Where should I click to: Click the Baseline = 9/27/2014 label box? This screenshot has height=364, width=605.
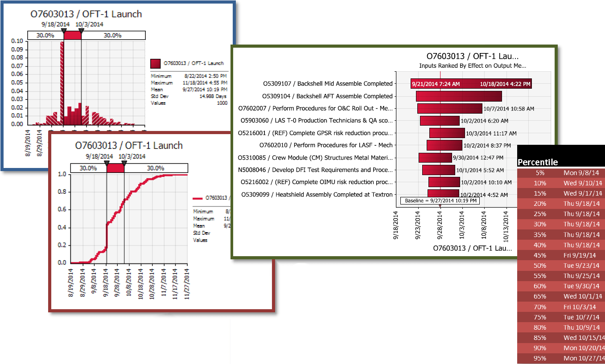440,200
